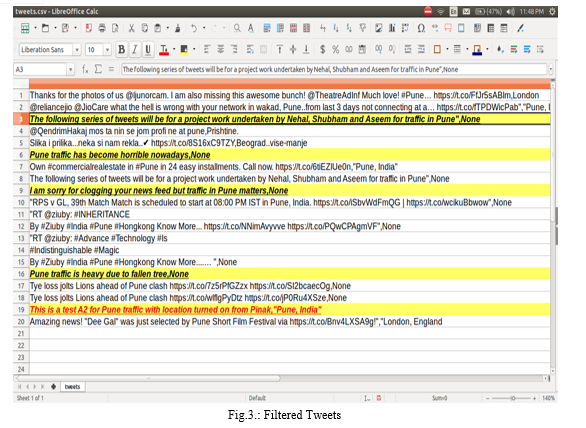Toggle Italic formatting button
586x428 pixels.
tap(135, 50)
